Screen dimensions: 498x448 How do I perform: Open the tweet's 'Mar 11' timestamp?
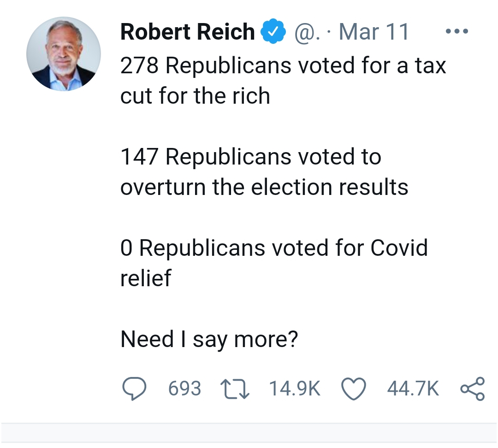coord(373,32)
